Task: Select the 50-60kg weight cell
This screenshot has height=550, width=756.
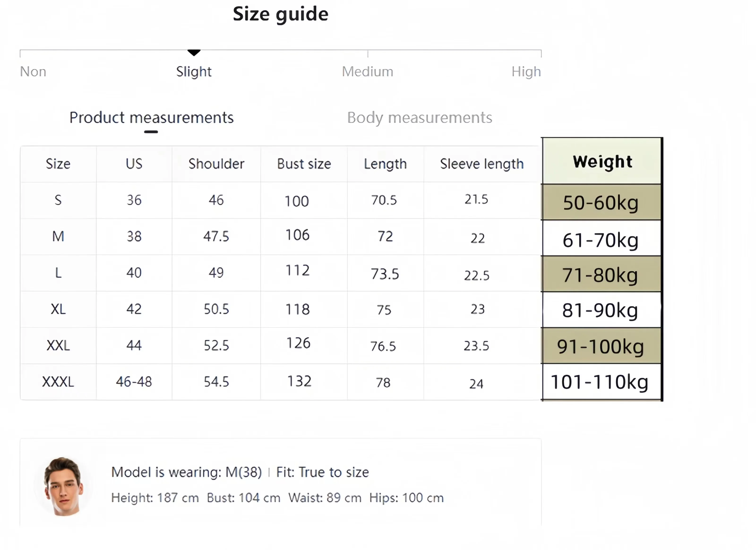Action: coord(601,203)
